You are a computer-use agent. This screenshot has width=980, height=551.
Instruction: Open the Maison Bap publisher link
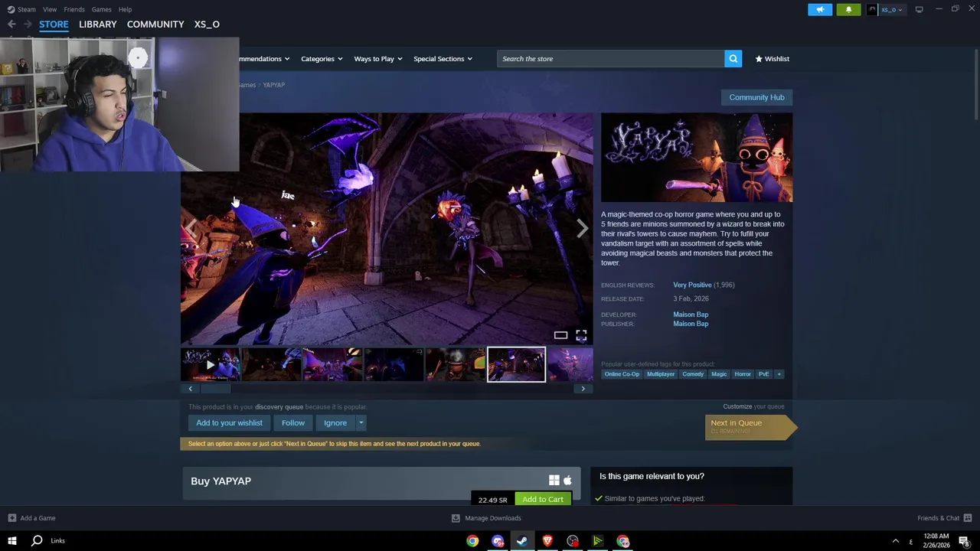pyautogui.click(x=691, y=324)
